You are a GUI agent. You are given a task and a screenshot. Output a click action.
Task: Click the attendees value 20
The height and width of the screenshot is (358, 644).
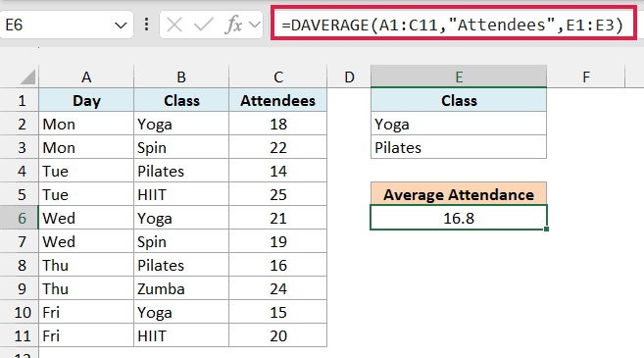(x=278, y=335)
